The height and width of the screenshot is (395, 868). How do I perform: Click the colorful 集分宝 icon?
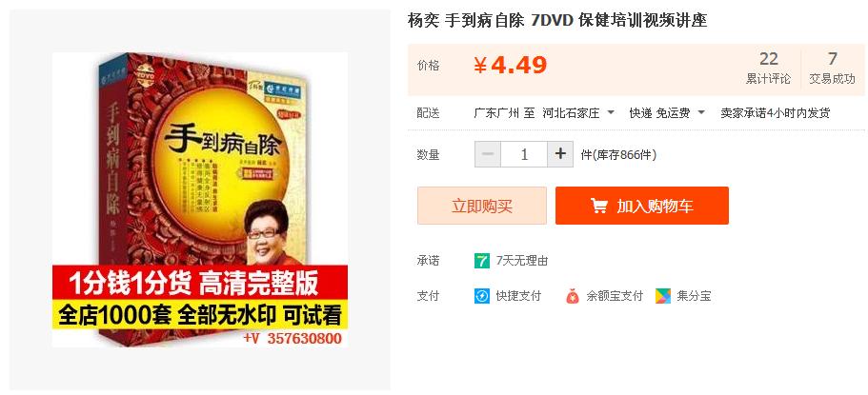tap(663, 296)
